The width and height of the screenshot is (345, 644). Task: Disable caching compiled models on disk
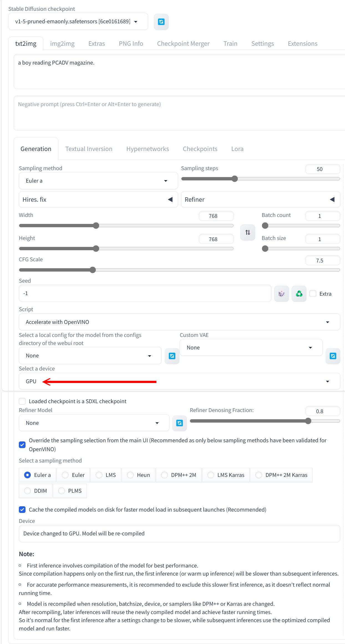22,510
